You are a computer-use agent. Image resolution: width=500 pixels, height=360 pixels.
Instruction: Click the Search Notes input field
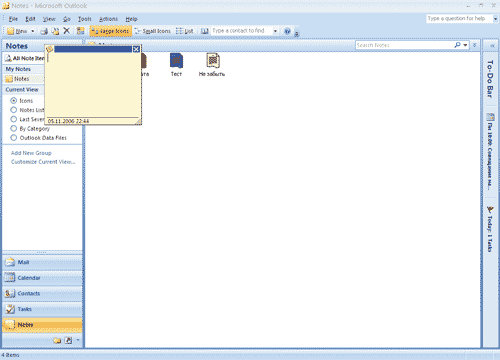404,45
